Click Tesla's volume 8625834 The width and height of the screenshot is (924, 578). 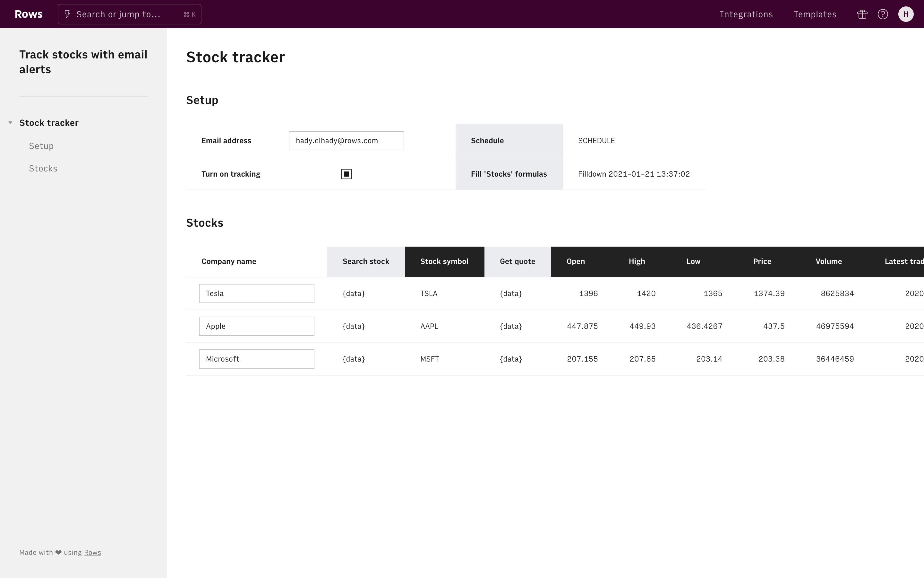tap(837, 293)
